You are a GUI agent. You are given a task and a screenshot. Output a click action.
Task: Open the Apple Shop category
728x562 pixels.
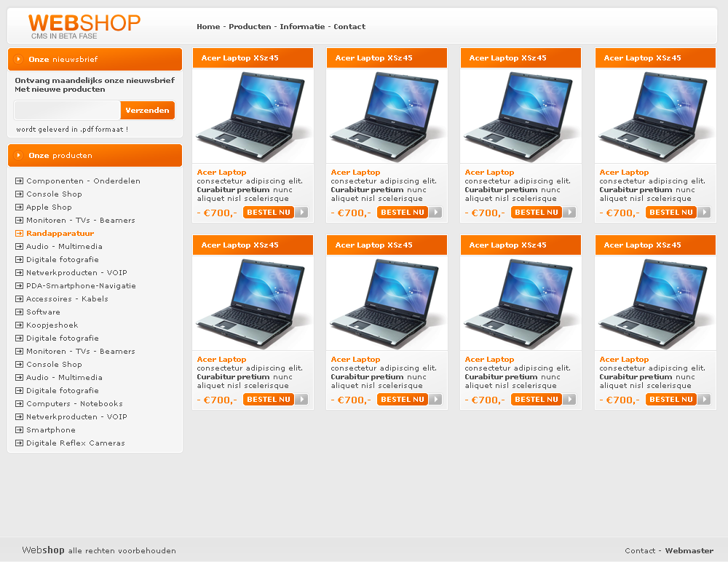[49, 207]
